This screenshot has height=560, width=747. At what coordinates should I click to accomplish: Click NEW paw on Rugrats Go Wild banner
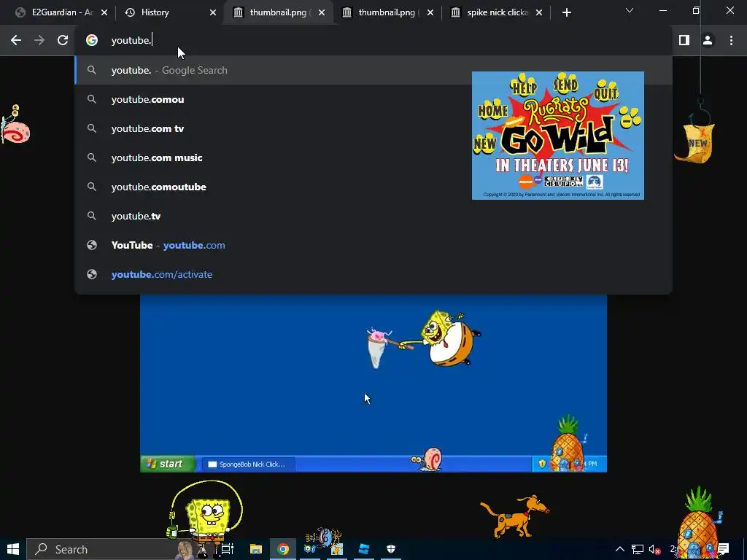(x=484, y=144)
